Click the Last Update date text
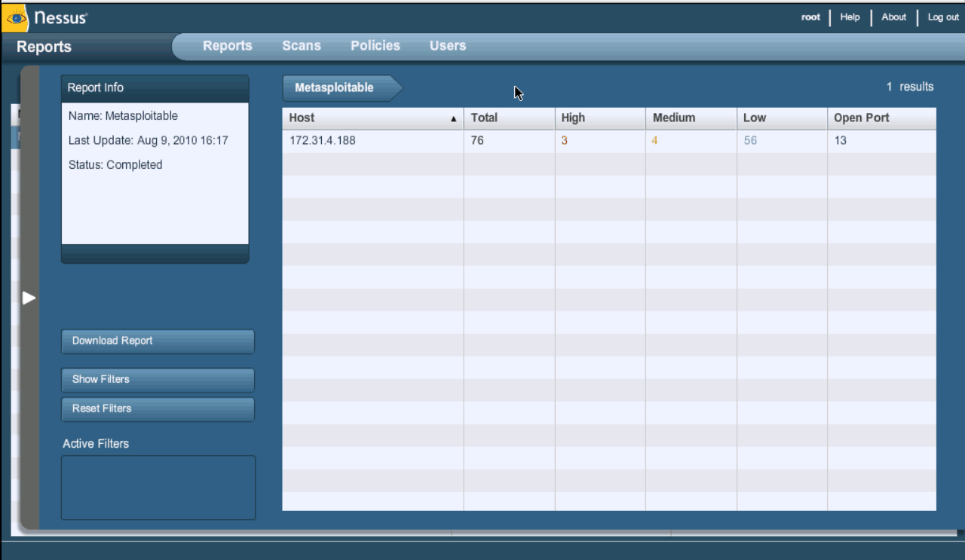The width and height of the screenshot is (965, 560). [x=148, y=140]
